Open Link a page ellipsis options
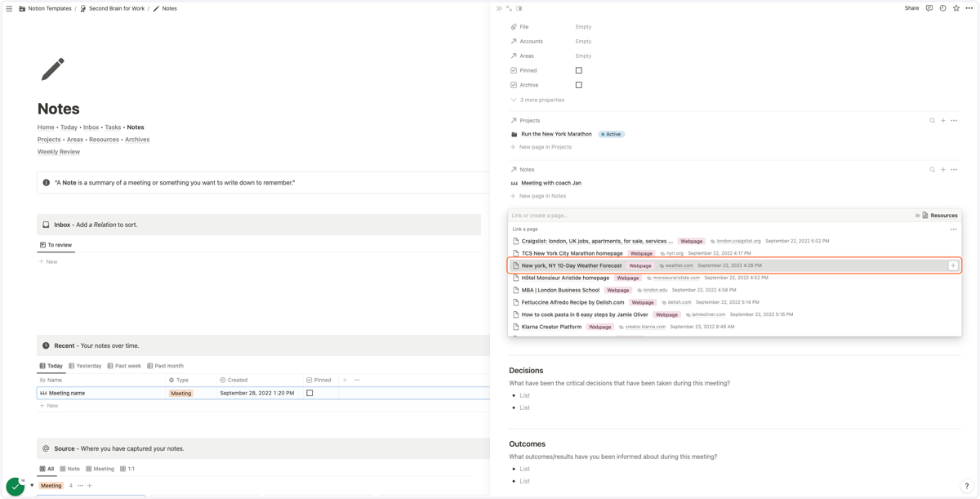The image size is (980, 499). click(x=953, y=229)
